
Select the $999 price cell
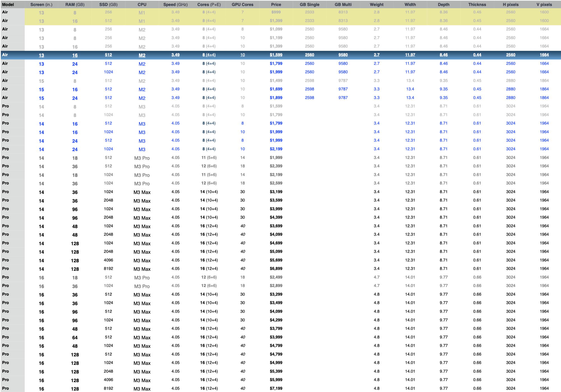[276, 12]
